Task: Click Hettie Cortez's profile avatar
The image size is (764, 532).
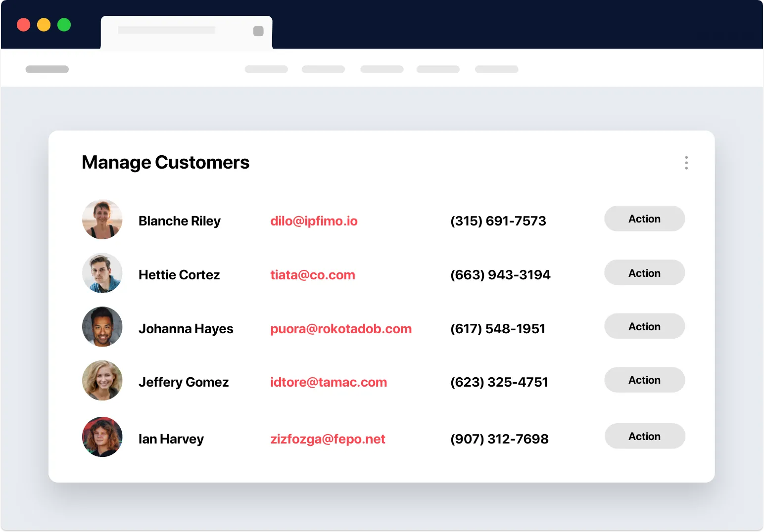Action: tap(102, 273)
